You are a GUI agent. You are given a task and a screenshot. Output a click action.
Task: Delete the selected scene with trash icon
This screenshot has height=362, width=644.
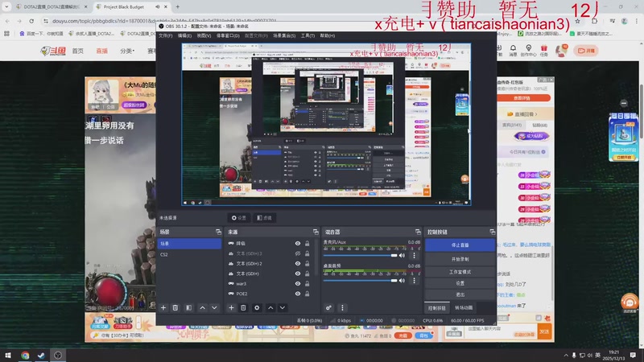(x=175, y=308)
